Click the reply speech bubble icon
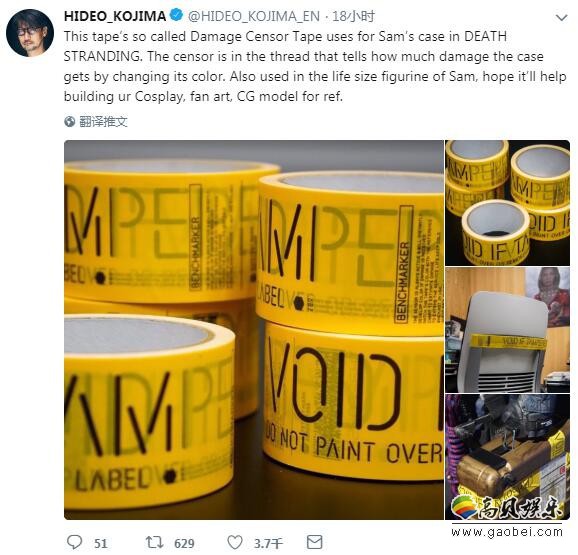Viewport: 578px width, 555px height. (x=74, y=542)
